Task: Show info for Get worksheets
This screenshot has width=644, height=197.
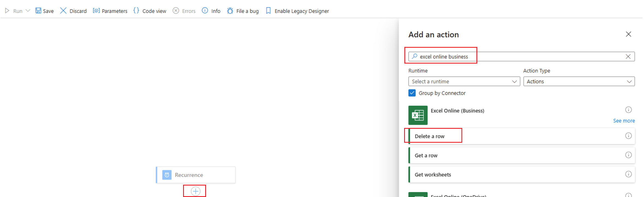Action: (x=628, y=174)
